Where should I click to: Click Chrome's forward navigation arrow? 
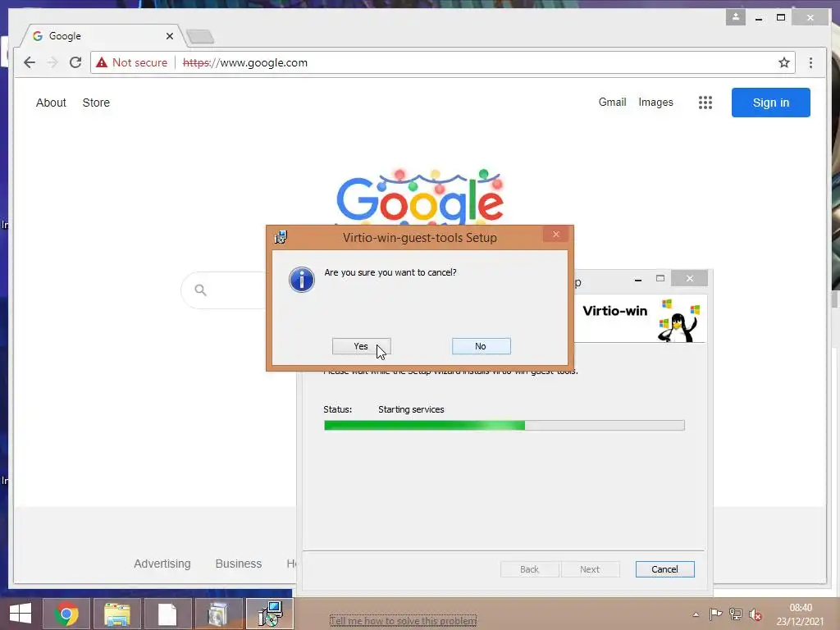(52, 62)
